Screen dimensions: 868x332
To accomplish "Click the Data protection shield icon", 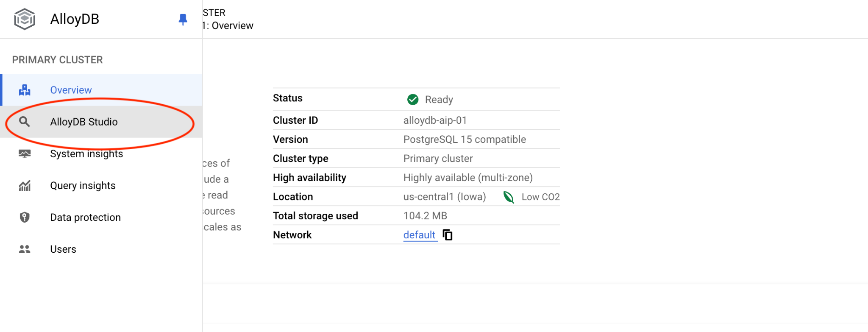I will 25,218.
